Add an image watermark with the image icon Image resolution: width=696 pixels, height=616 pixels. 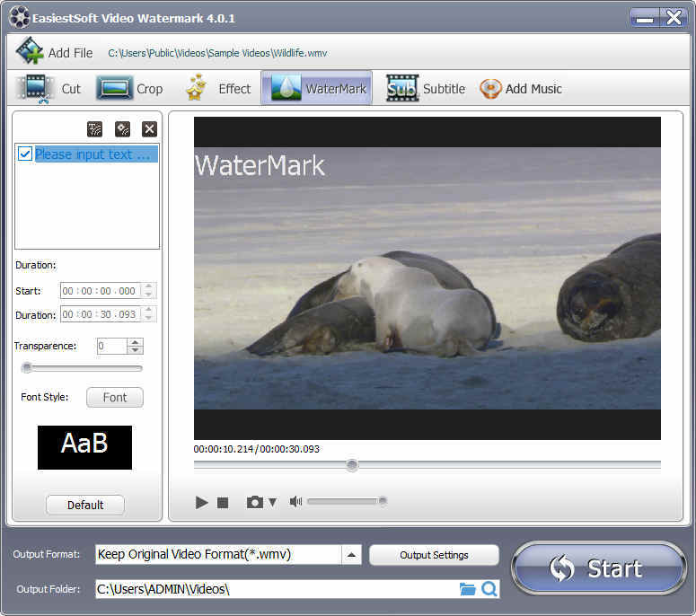[122, 129]
